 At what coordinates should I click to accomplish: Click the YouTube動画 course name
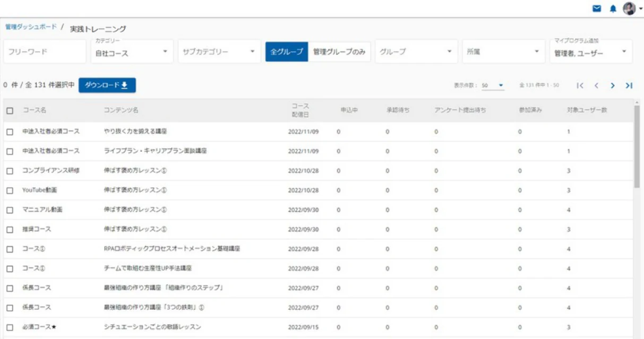tap(39, 190)
